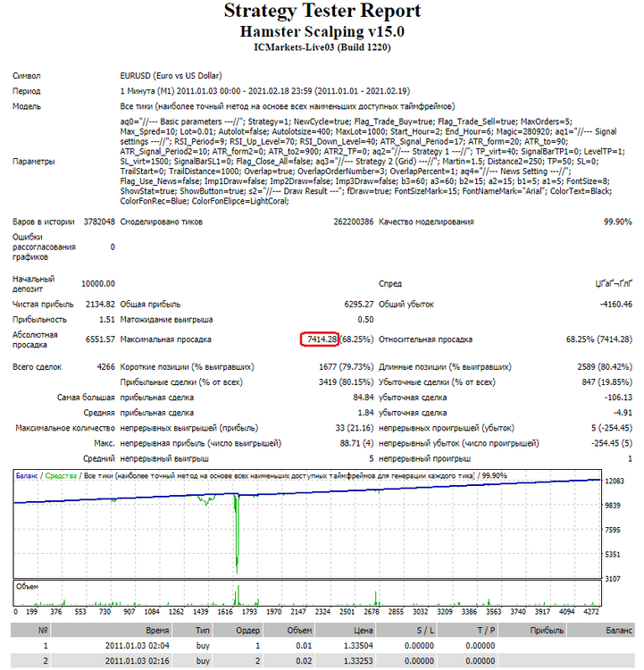Select the "12083" chart axis value
The image size is (644, 670).
click(x=615, y=482)
